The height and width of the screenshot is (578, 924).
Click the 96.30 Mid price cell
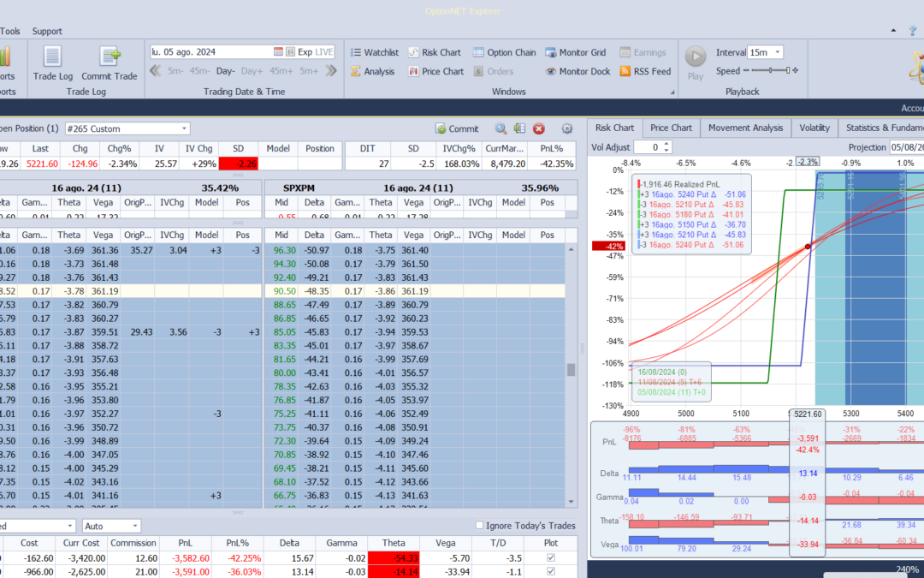click(x=285, y=250)
